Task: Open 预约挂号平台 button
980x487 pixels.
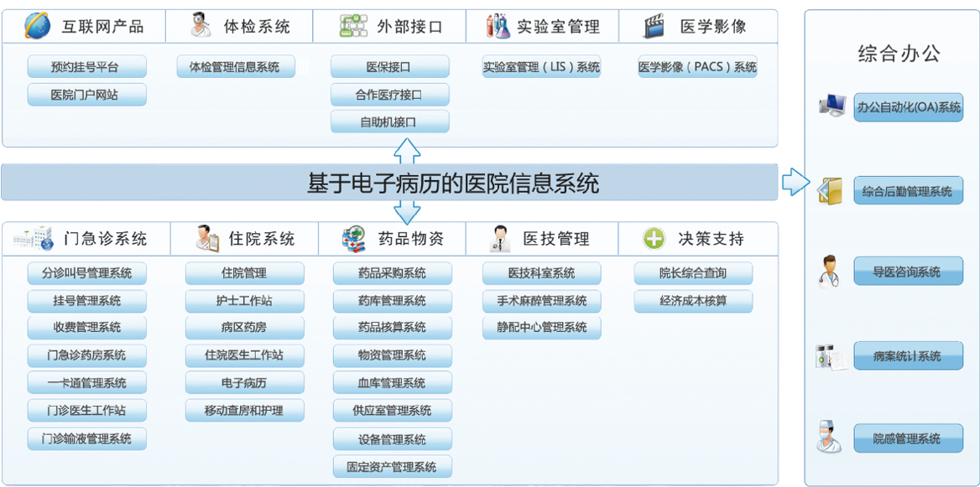Action: tap(86, 67)
